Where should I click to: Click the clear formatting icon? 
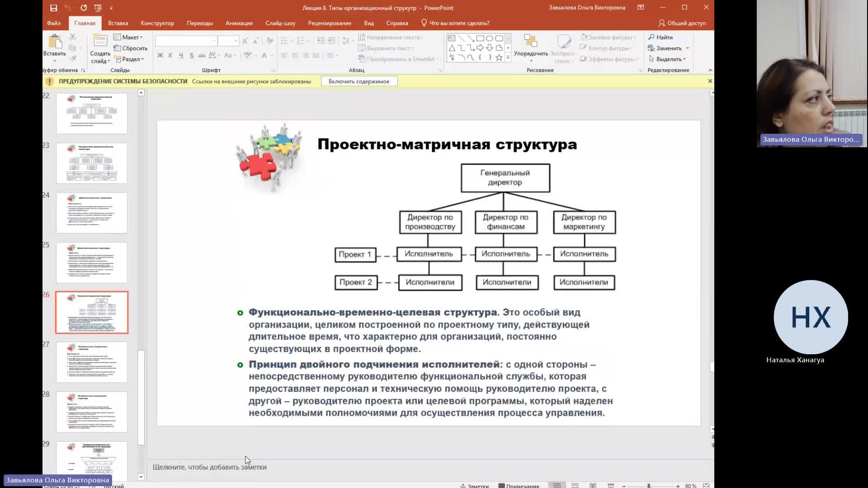[270, 41]
